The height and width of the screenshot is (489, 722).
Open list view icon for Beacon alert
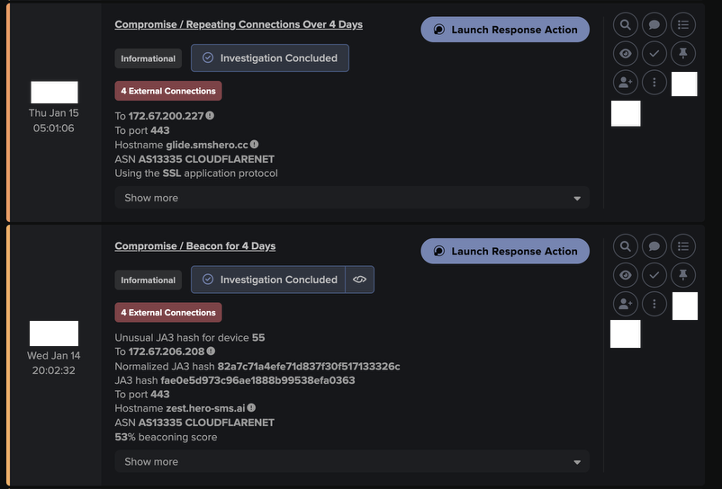click(x=683, y=246)
